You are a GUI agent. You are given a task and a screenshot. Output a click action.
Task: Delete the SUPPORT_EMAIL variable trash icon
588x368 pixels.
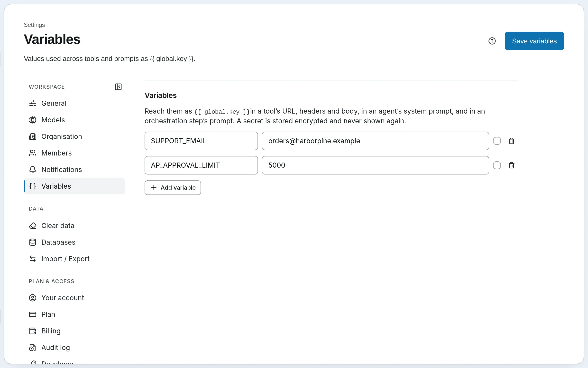pos(511,141)
